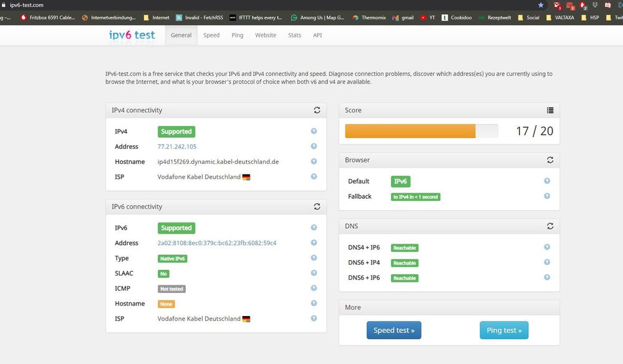
Task: Open help for the Fallback row
Action: point(547,196)
